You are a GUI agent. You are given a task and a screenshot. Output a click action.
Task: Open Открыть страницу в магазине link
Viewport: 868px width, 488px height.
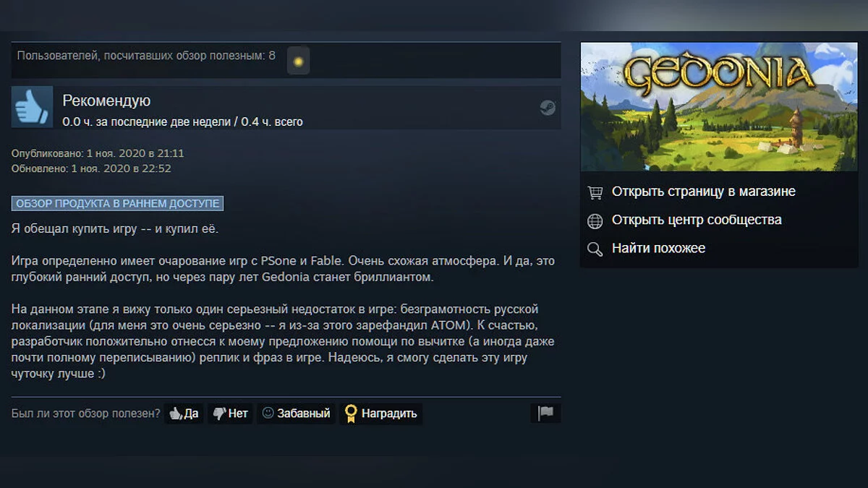pos(703,192)
